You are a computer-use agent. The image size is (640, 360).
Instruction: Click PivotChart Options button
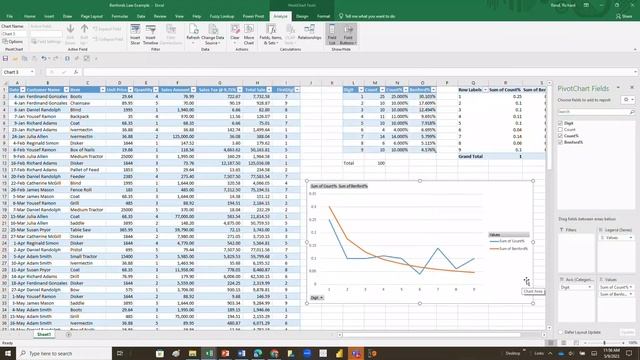[x=13, y=42]
